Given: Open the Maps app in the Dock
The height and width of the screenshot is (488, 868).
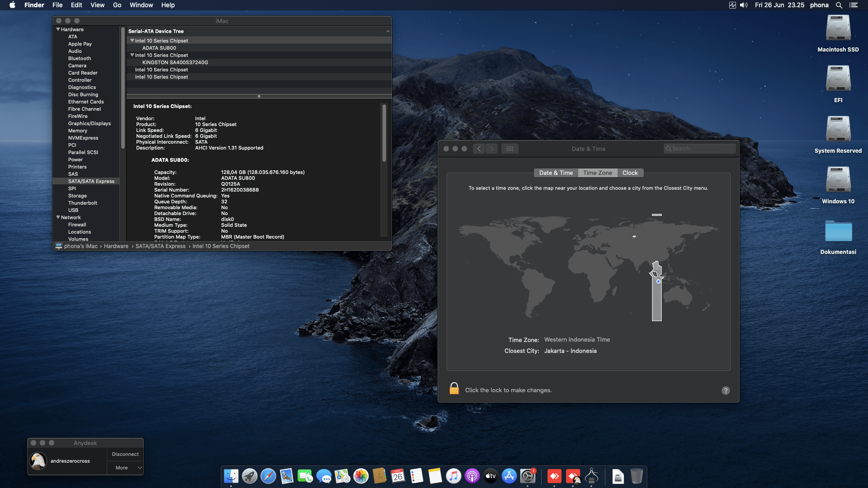Looking at the screenshot, I should 342,476.
